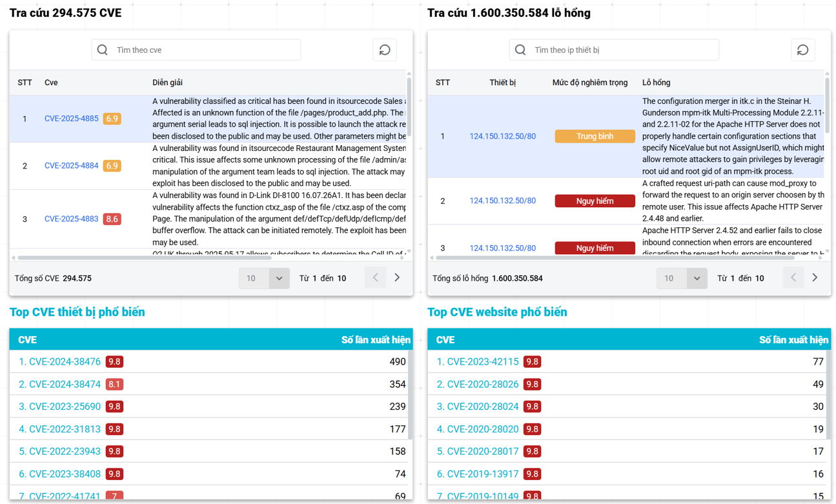Viewport: 836px width, 504px height.
Task: Open device link 124.150.132.50/80 in row 2
Action: (x=502, y=201)
